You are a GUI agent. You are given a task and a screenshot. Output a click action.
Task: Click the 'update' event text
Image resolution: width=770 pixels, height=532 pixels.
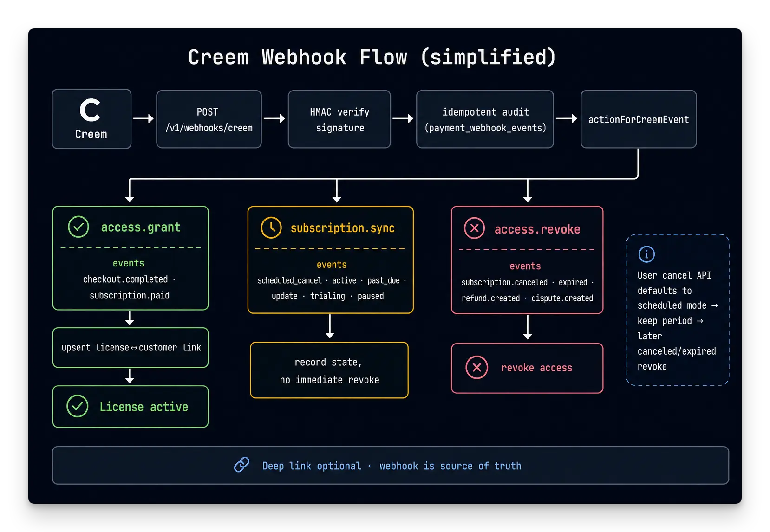285,296
